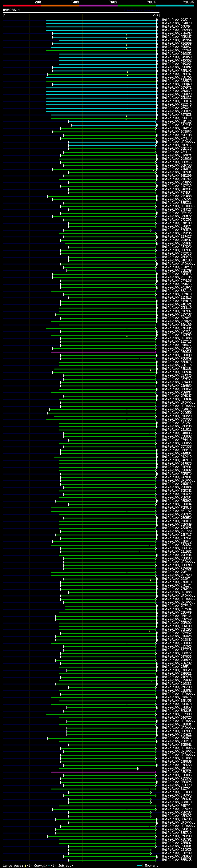This screenshot has height=868, width=197.
Task: Select the UniRef100_A8IVM9 label
Action: coord(177,125)
